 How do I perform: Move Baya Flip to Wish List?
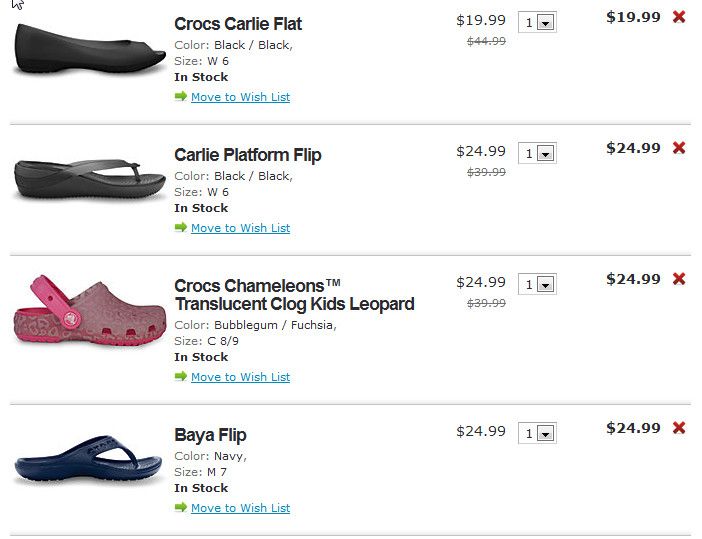click(x=240, y=508)
